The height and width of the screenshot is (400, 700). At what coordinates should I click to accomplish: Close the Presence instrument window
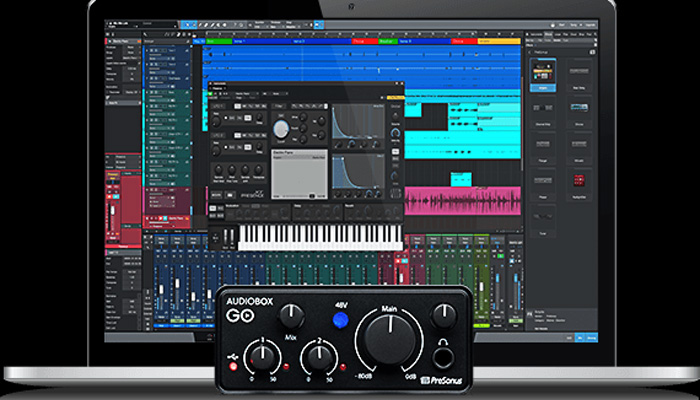point(402,83)
